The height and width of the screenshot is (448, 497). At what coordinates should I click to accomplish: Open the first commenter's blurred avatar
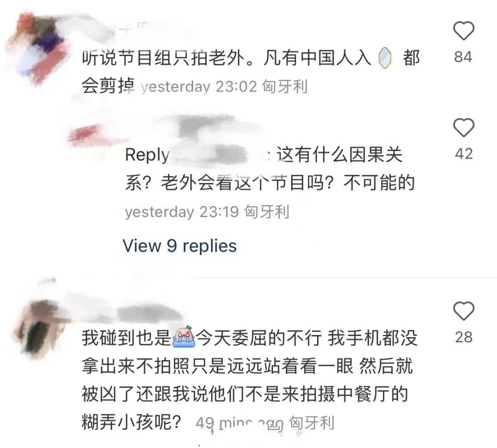[x=38, y=48]
